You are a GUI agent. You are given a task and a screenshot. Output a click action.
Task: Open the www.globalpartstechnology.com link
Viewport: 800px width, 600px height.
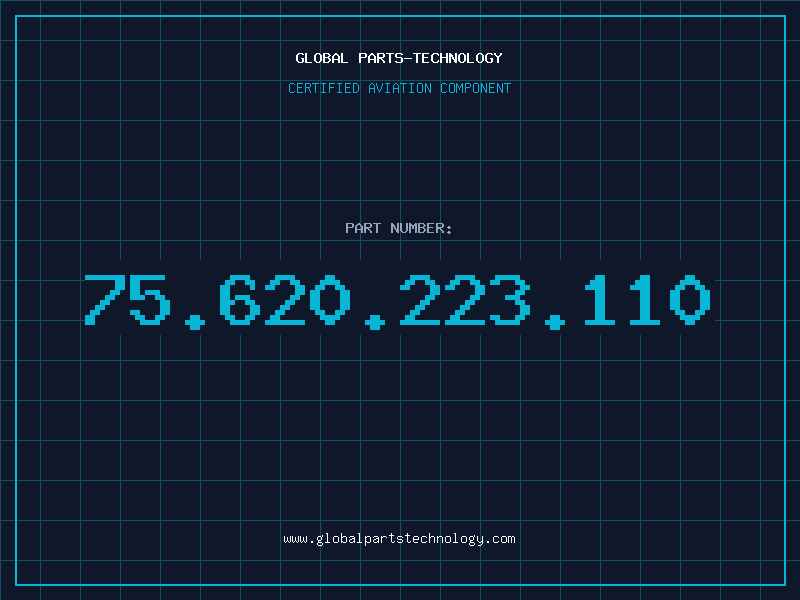399,539
